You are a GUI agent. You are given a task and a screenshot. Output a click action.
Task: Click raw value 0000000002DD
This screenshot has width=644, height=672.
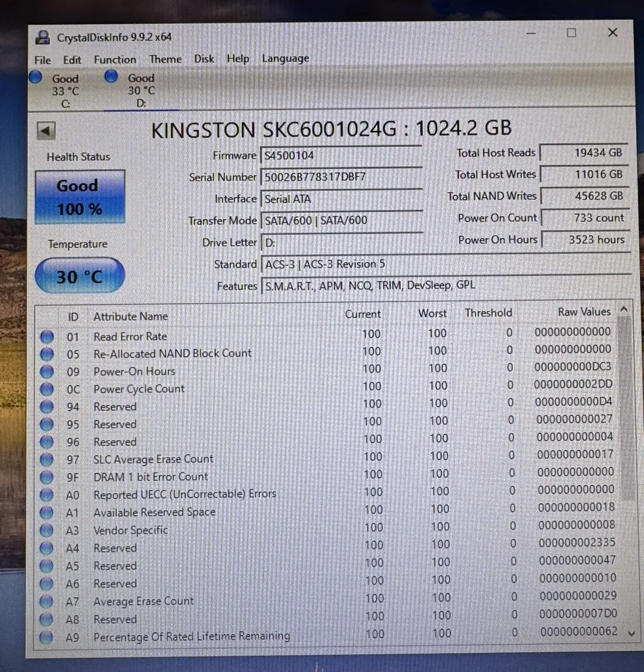click(573, 384)
